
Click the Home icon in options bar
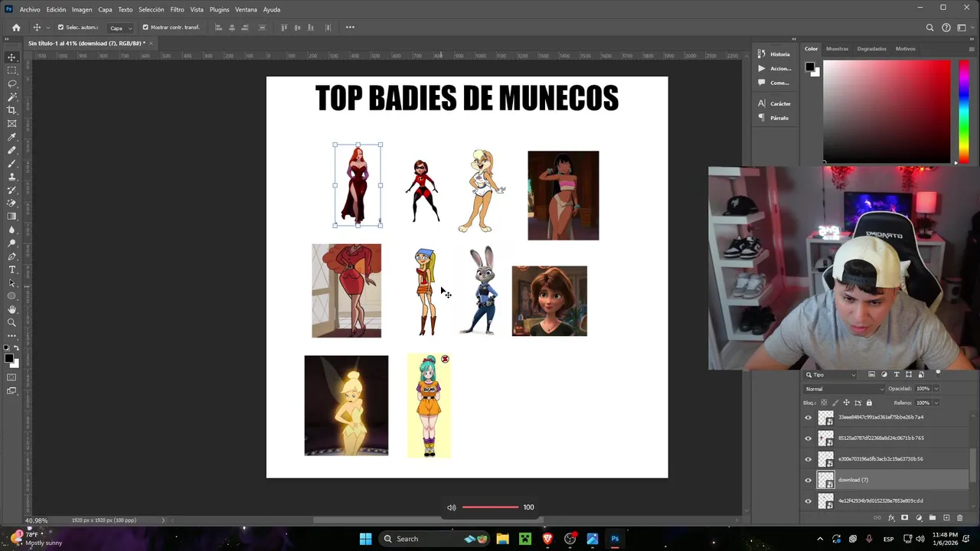[x=16, y=28]
